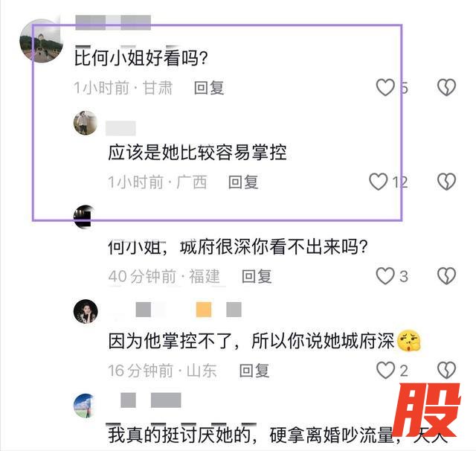The image size is (476, 451).
Task: Open the first commenter's landscape avatar
Action: click(x=42, y=41)
